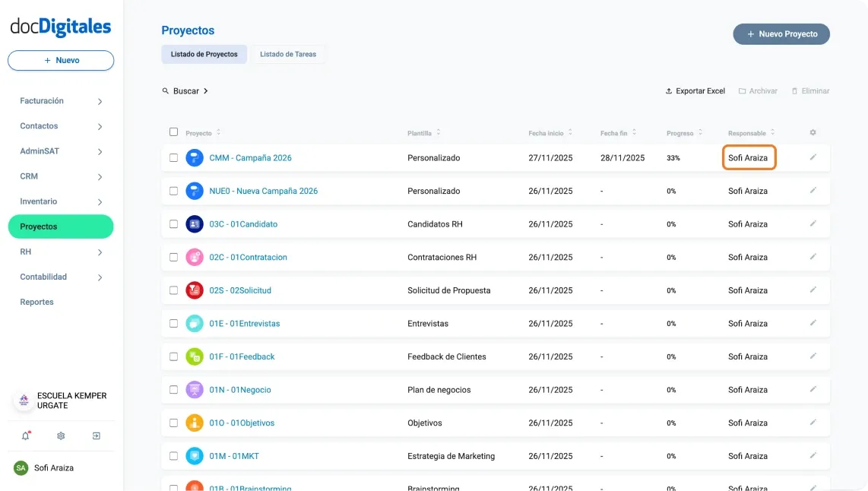Screen dimensions: 868x491
Task: Switch to Listado de Tareas tab
Action: pyautogui.click(x=288, y=55)
